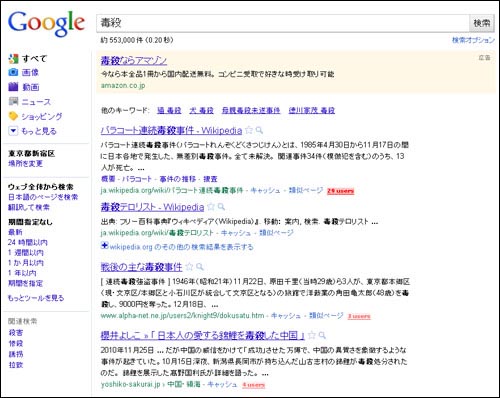Image resolution: width=500 pixels, height=398 pixels.
Task: Select 日本語のページを検索 filter
Action: point(43,197)
